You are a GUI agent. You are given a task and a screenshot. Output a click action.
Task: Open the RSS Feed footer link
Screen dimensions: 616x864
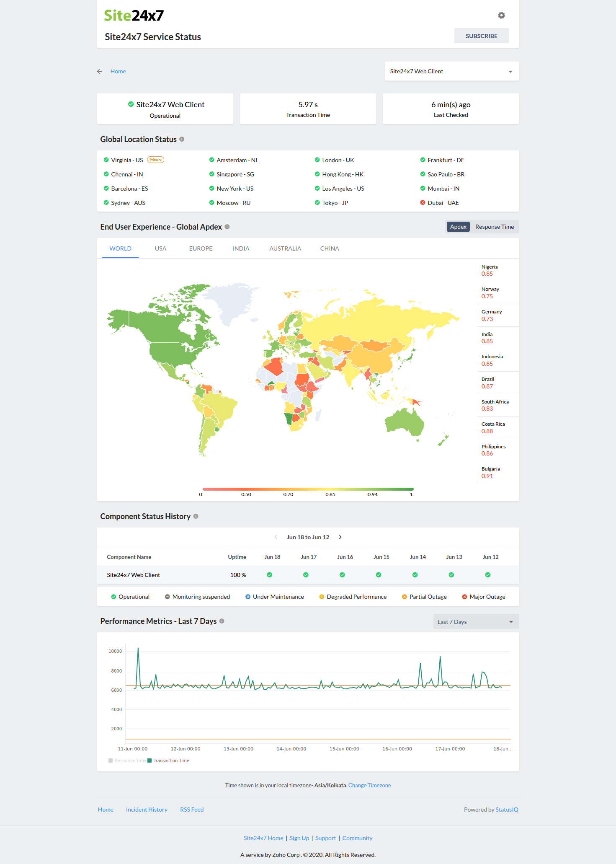tap(192, 810)
